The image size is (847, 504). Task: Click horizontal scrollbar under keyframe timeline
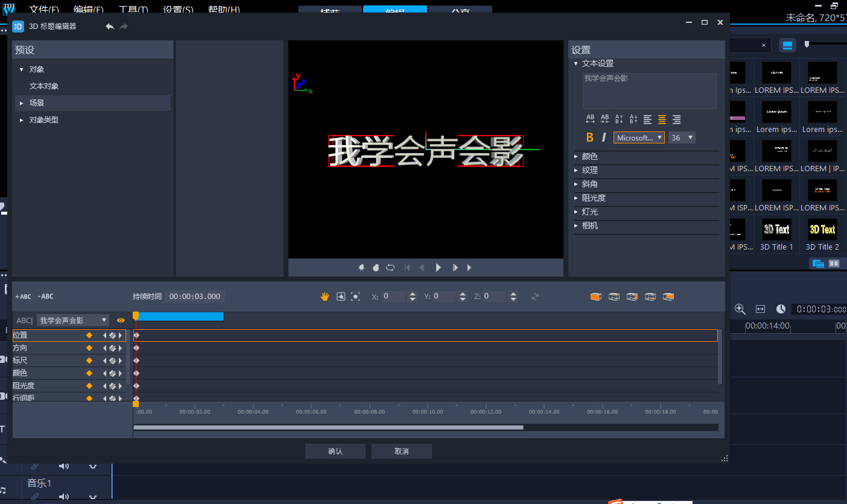(x=328, y=427)
